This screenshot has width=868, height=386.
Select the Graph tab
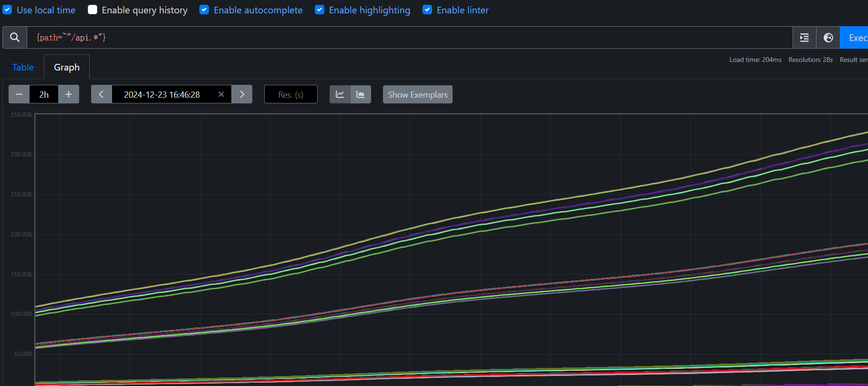(67, 67)
